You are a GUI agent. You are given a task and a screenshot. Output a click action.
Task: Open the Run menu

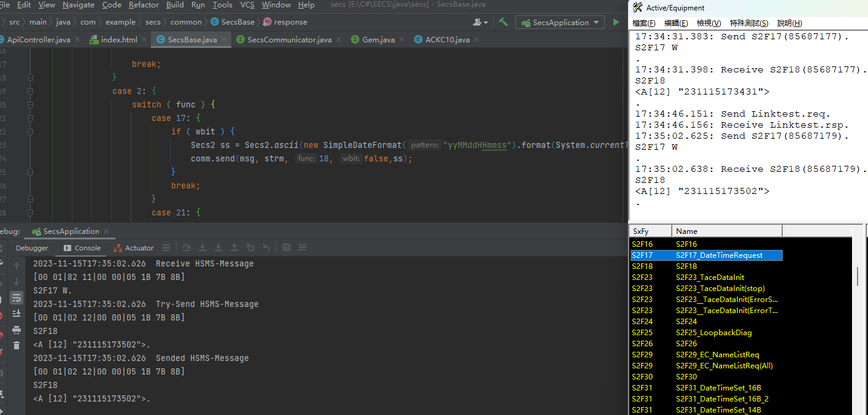[x=198, y=5]
